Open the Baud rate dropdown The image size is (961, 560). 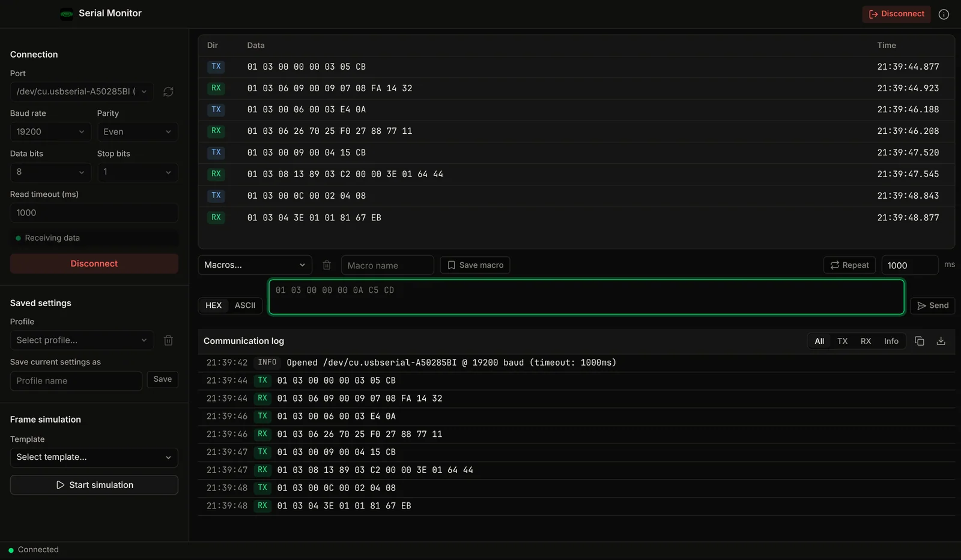50,132
